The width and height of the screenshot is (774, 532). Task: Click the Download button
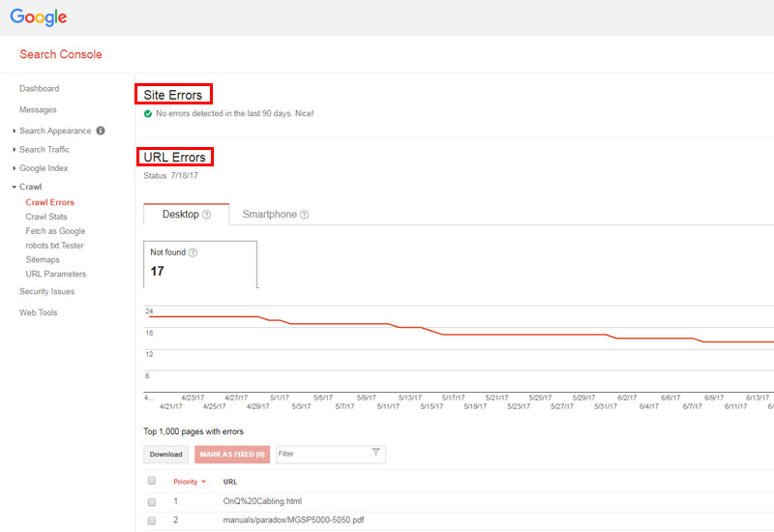click(x=165, y=454)
